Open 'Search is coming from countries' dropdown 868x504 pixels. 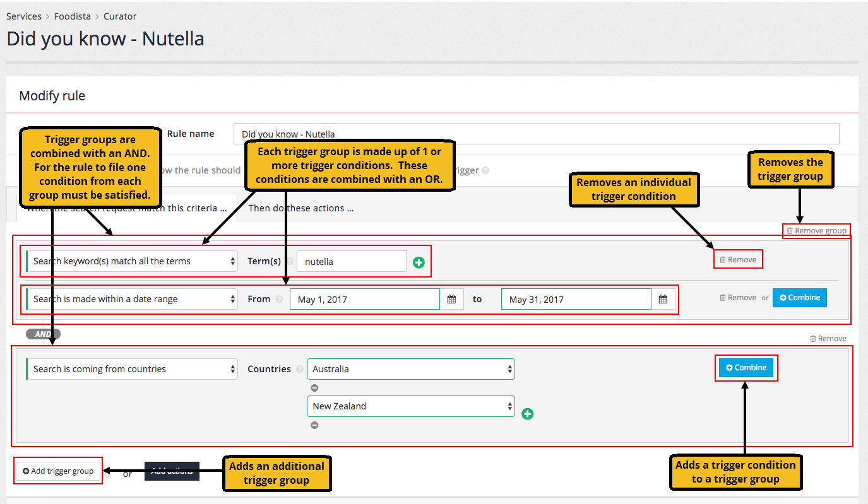[x=132, y=369]
